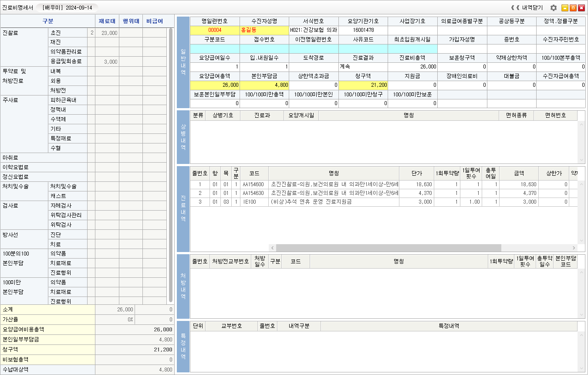Open the 진료내역 vertical section tab
This screenshot has width=588, height=375.
click(x=183, y=209)
